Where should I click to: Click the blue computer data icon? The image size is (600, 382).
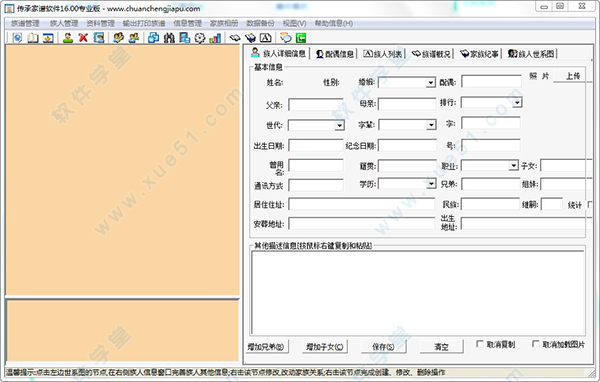click(x=184, y=38)
